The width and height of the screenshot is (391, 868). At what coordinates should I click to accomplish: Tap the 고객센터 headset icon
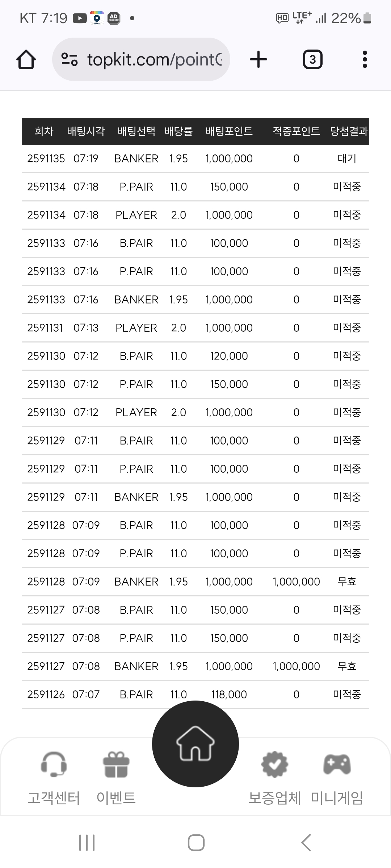(54, 764)
